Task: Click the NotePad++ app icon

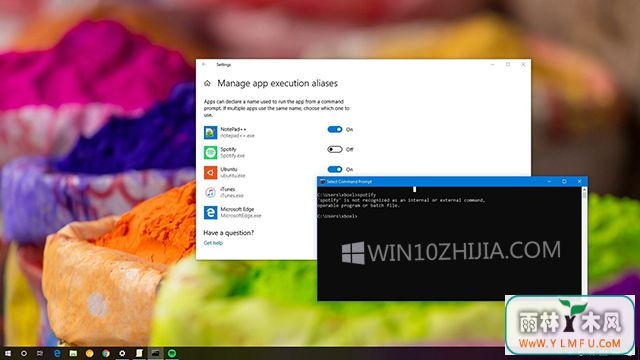Action: [x=211, y=132]
